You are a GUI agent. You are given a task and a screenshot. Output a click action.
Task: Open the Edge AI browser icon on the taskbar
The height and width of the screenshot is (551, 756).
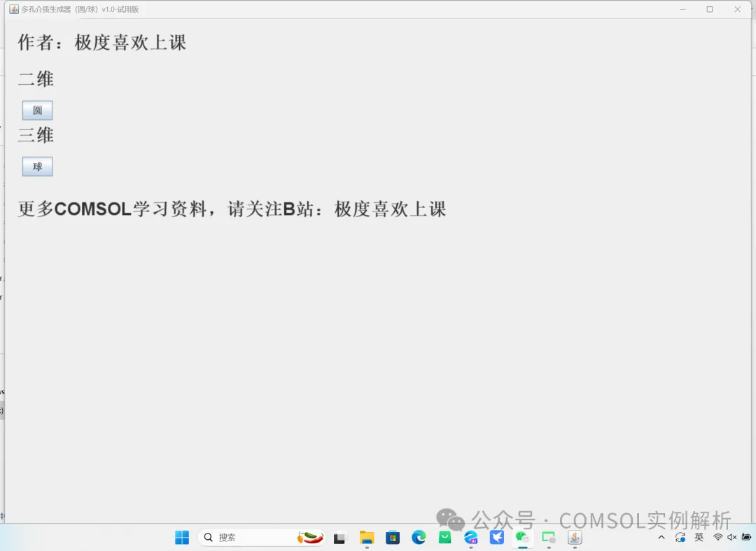tap(470, 538)
